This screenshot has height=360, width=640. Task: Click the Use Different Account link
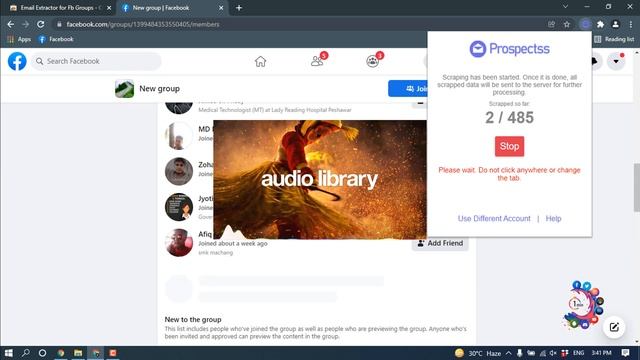(x=494, y=218)
